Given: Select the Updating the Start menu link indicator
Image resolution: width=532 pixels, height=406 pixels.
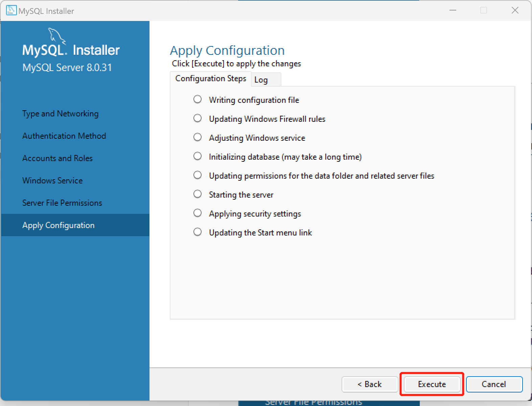Looking at the screenshot, I should click(198, 232).
